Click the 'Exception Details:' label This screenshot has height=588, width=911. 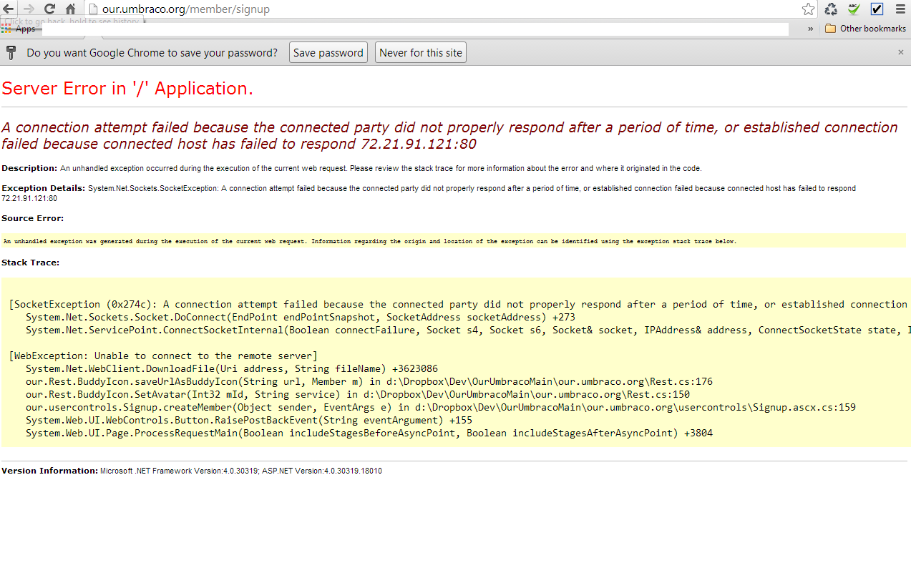(x=44, y=188)
